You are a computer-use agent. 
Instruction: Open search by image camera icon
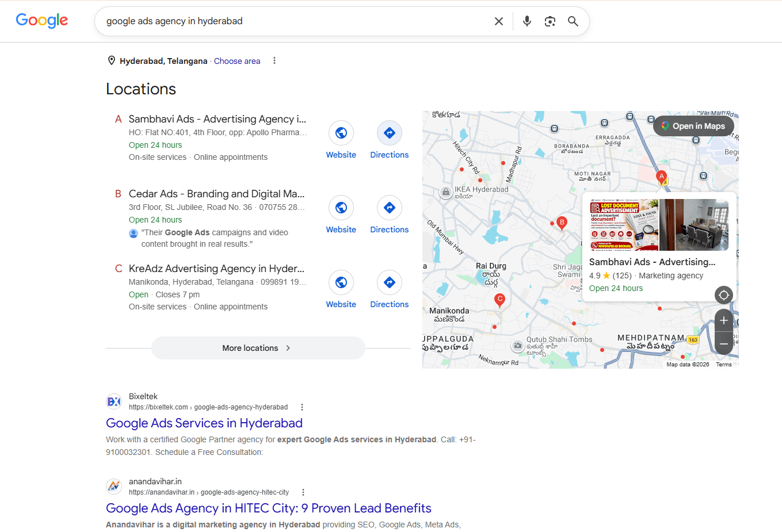click(x=550, y=21)
